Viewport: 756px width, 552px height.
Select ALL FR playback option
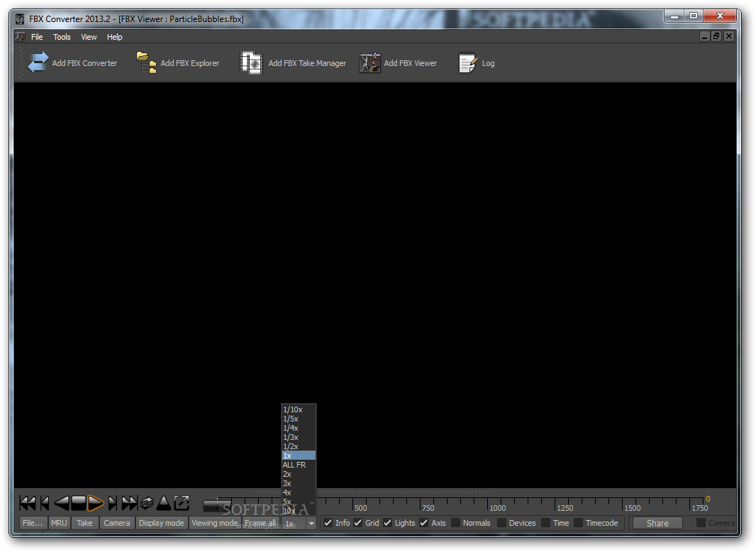tap(299, 465)
